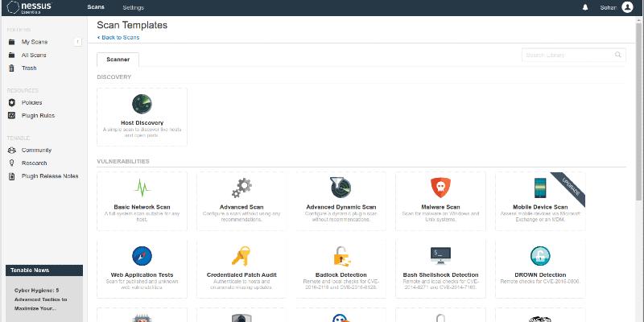Image resolution: width=644 pixels, height=322 pixels.
Task: Click the Credentialed Patch Audit keys icon
Action: click(242, 257)
